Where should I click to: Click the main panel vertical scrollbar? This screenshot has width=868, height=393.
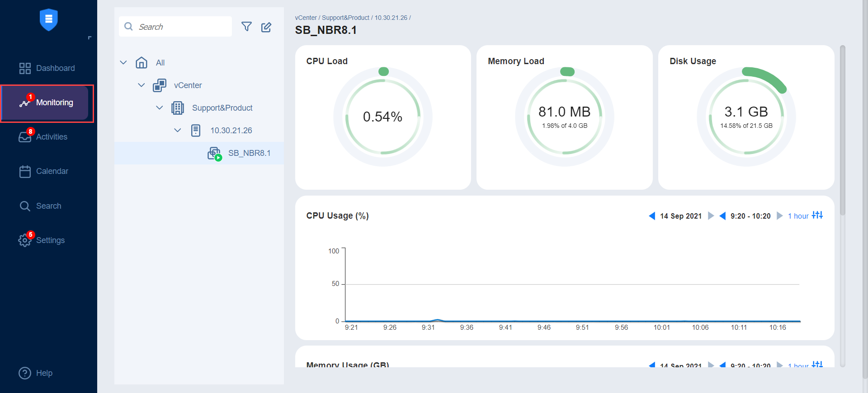pos(843,130)
